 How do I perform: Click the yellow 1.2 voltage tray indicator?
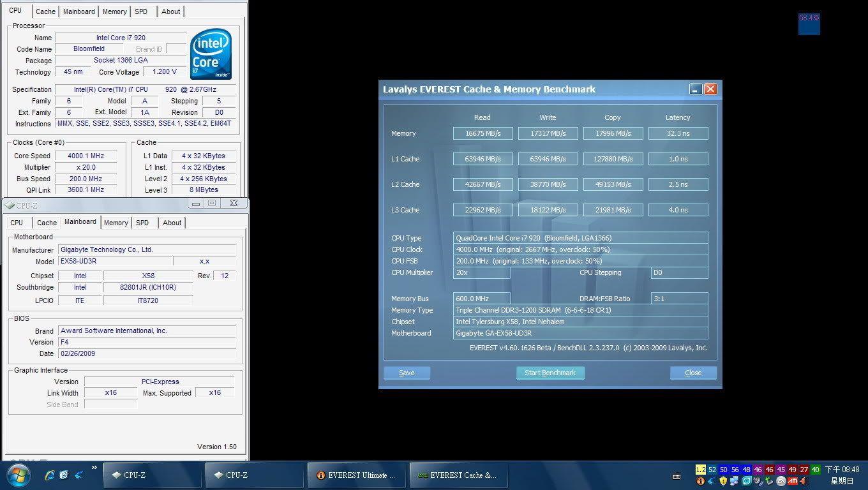[701, 470]
